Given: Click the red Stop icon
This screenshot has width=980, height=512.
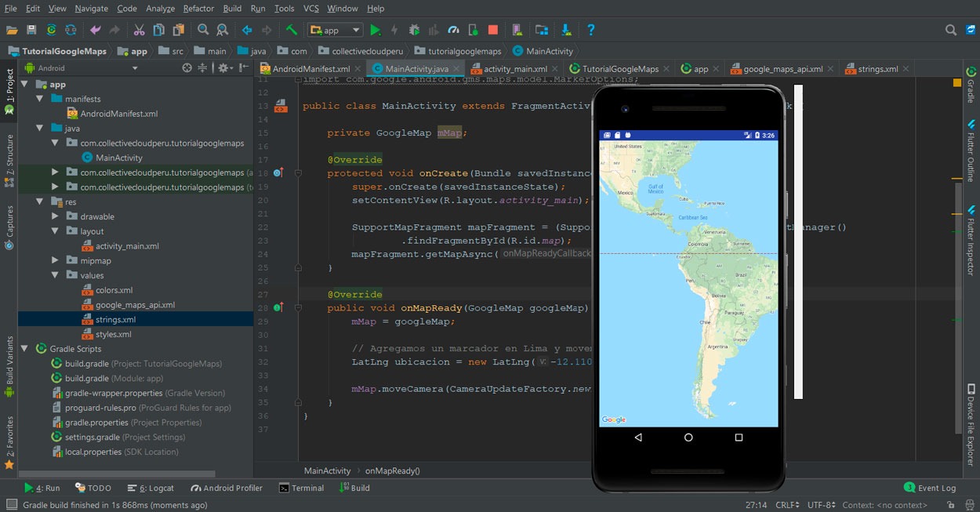Looking at the screenshot, I should [493, 30].
